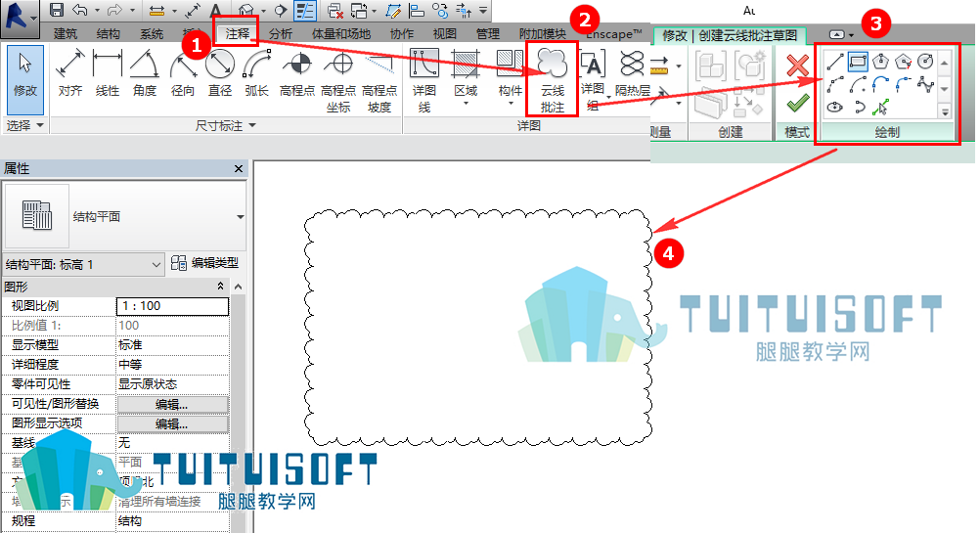
Task: Select the Radial dimension (径向) tool
Action: 183,73
